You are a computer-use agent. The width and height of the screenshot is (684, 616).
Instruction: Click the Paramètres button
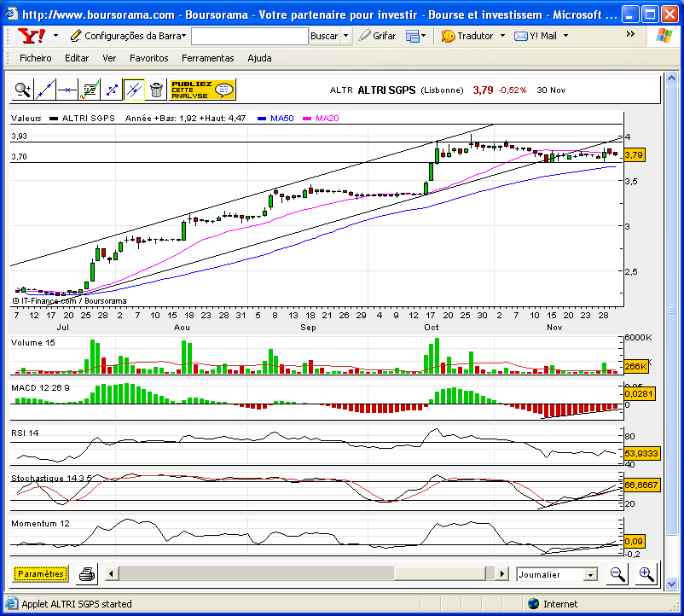point(41,573)
